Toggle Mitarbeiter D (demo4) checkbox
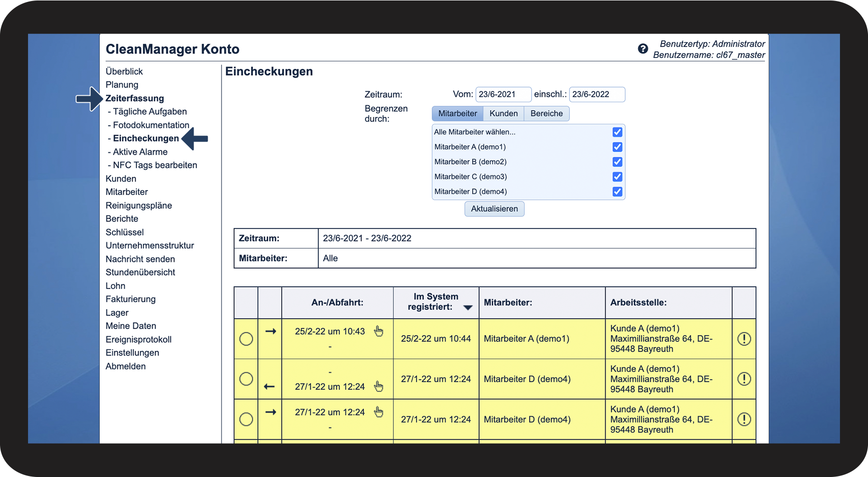 (x=617, y=192)
